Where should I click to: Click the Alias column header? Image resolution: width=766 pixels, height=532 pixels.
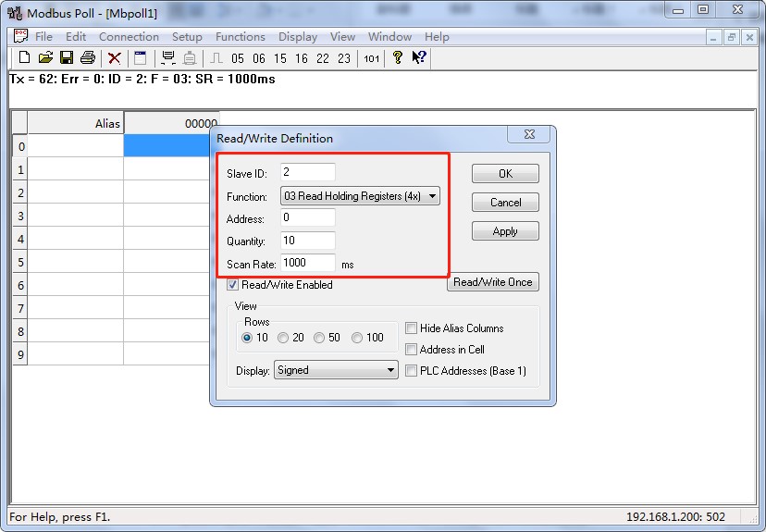pyautogui.click(x=75, y=123)
